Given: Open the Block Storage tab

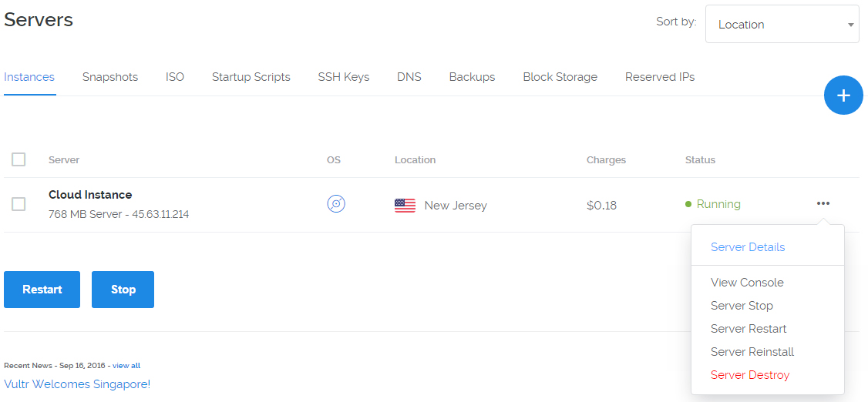Looking at the screenshot, I should [560, 77].
